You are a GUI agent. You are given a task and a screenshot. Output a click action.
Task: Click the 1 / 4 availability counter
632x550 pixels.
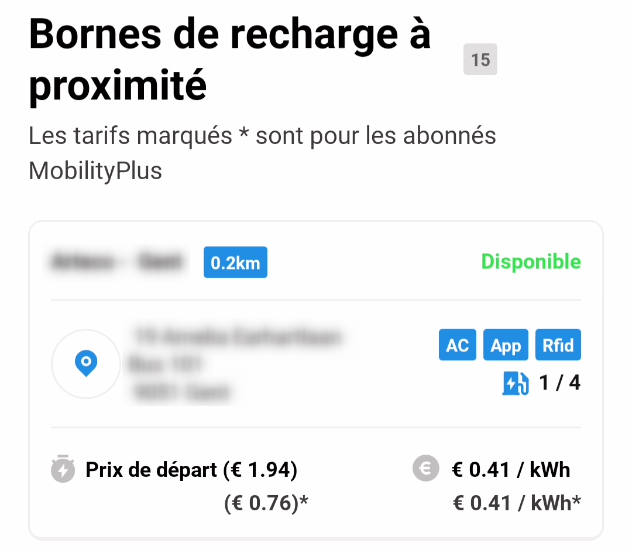[x=559, y=383]
